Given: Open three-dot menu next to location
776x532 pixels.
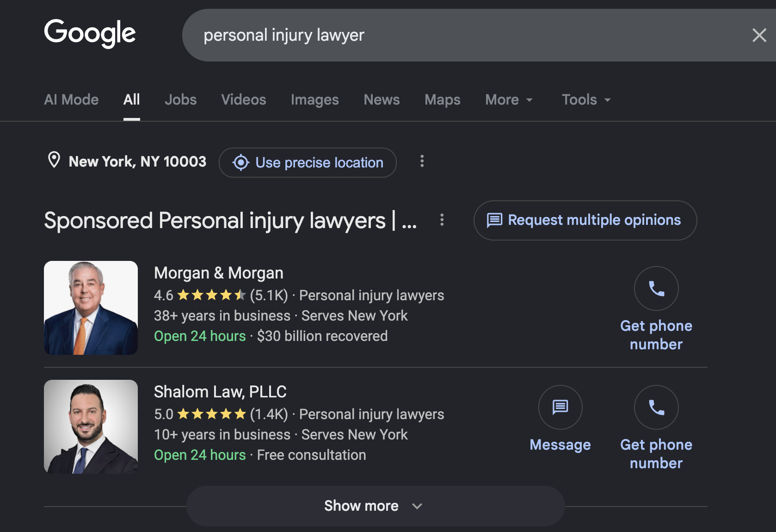Looking at the screenshot, I should pyautogui.click(x=422, y=161).
